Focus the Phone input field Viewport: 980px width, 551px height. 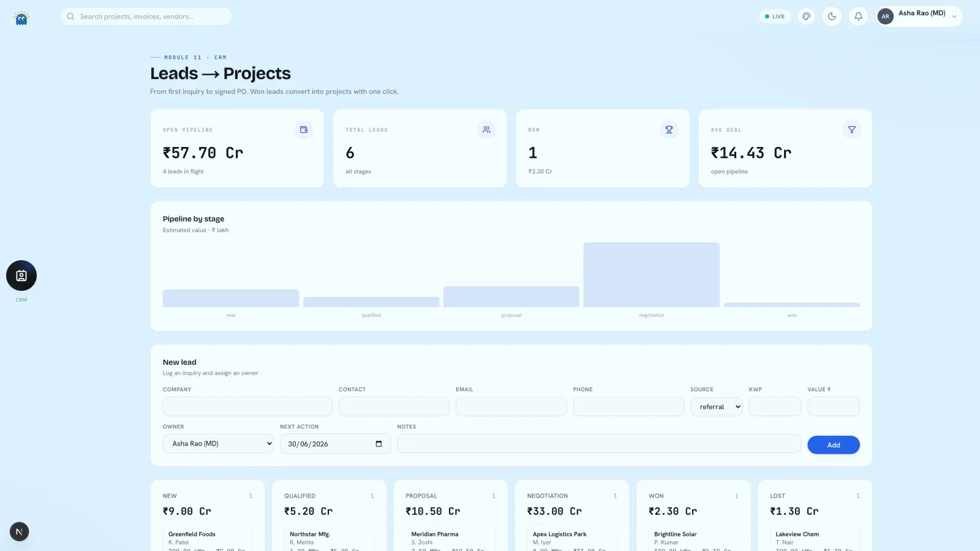click(x=628, y=407)
